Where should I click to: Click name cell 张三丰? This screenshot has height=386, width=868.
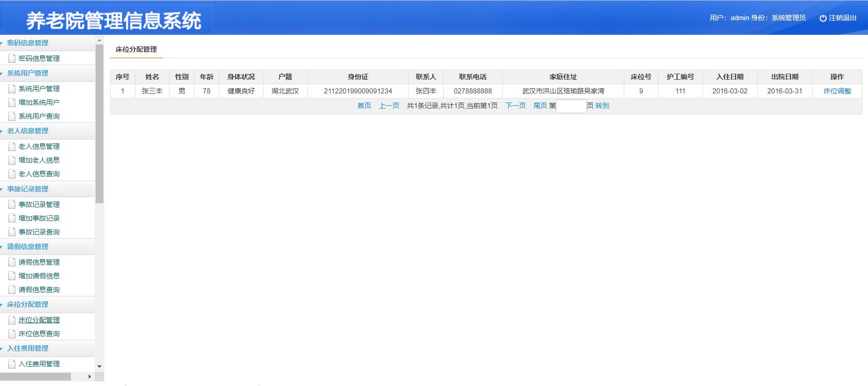(x=152, y=91)
